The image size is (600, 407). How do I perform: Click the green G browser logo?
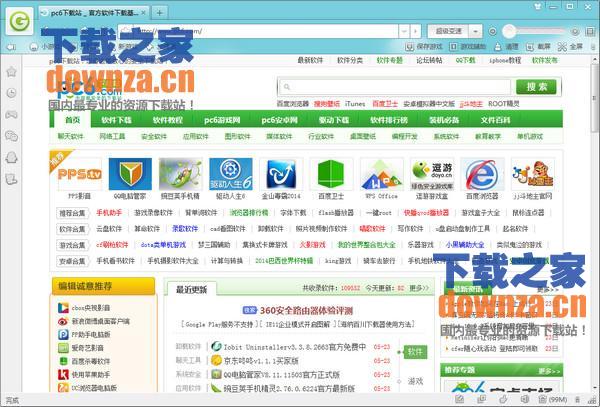tap(19, 21)
